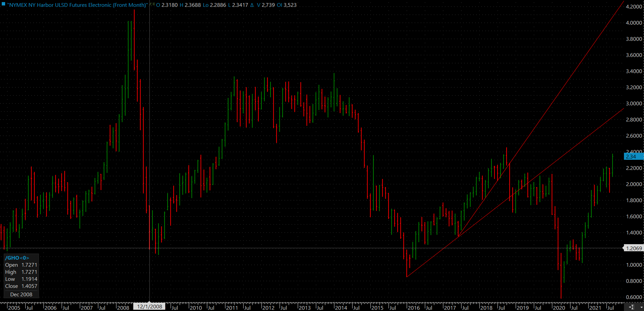Click the NYMEX NY Harbor ULSD Futures title
The width and height of the screenshot is (644, 311).
[x=77, y=5]
